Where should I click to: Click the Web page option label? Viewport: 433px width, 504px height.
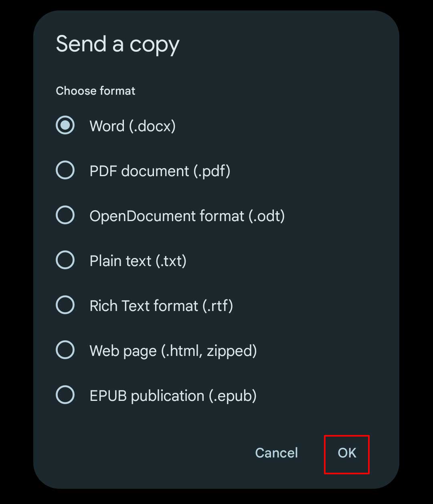coord(173,350)
